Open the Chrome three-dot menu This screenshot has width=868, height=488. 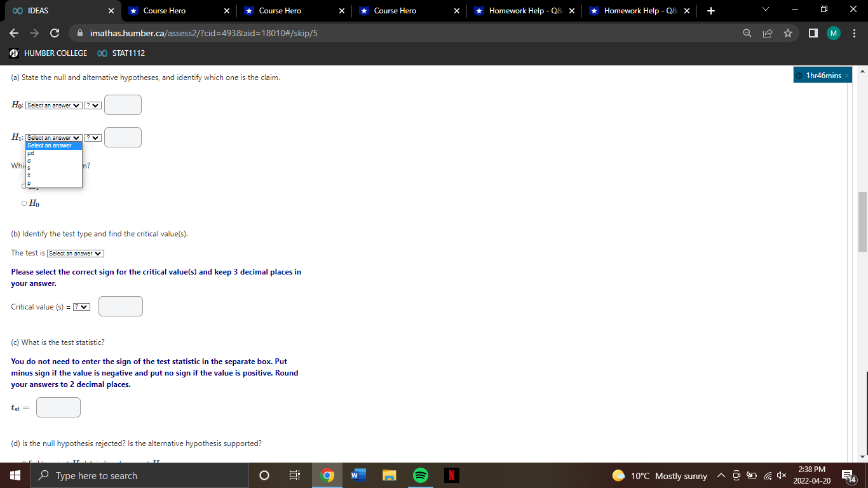click(x=855, y=33)
